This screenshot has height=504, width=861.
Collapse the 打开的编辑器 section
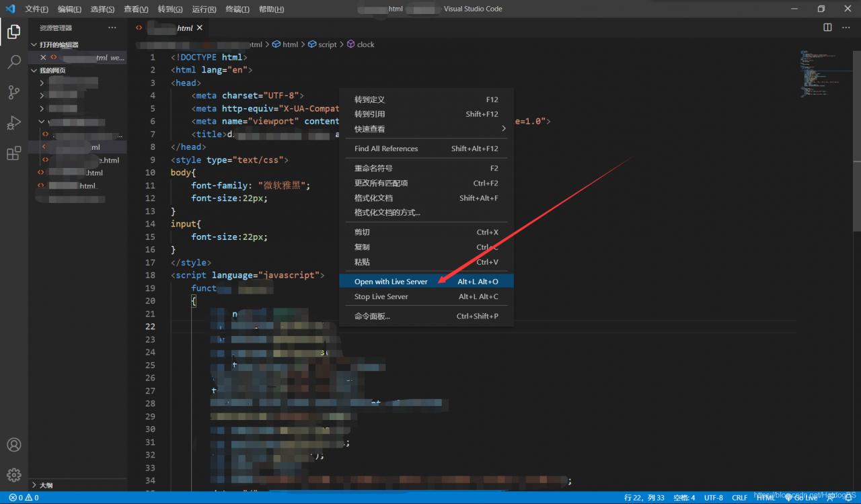point(34,44)
